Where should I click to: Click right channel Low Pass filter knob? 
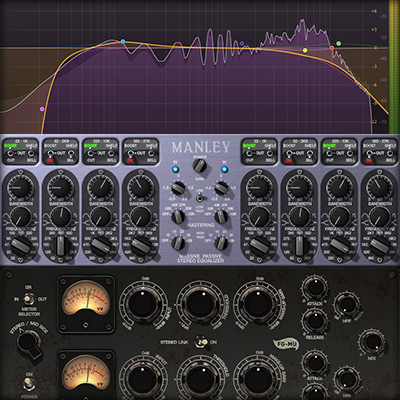click(221, 217)
